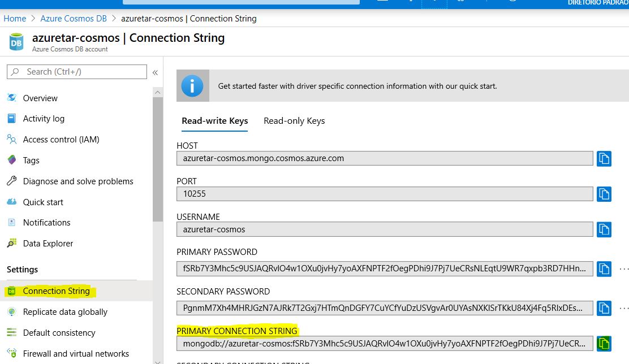Open Notifications in the sidebar
The width and height of the screenshot is (629, 364).
46,223
